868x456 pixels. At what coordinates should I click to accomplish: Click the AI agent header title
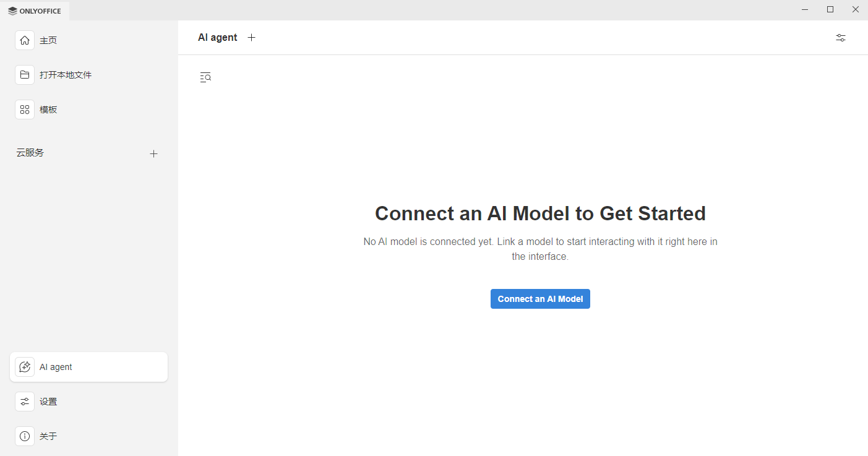217,38
